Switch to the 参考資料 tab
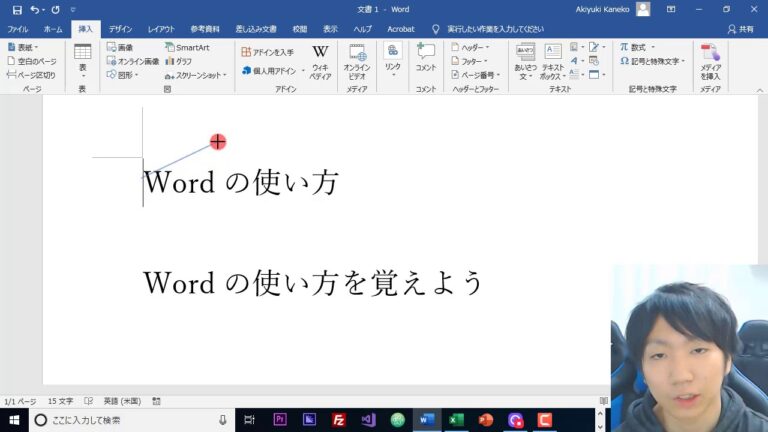This screenshot has width=768, height=432. click(x=205, y=29)
